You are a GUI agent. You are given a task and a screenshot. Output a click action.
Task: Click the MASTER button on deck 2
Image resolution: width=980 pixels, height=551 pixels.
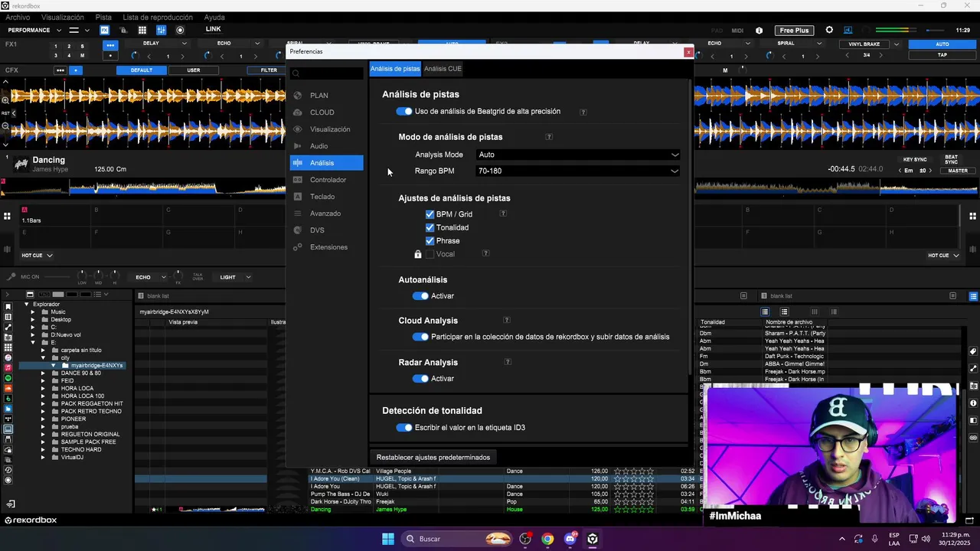(x=959, y=171)
